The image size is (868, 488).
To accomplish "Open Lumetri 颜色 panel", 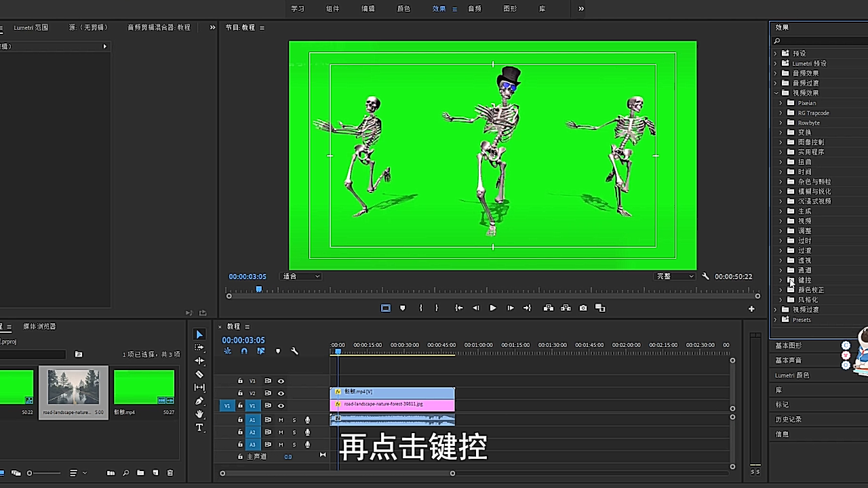I will (x=792, y=375).
